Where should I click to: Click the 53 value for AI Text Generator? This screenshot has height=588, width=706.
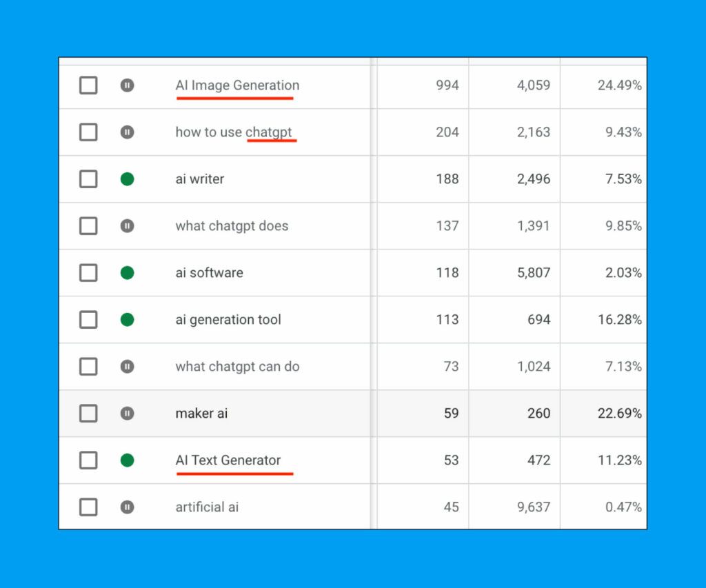[451, 460]
